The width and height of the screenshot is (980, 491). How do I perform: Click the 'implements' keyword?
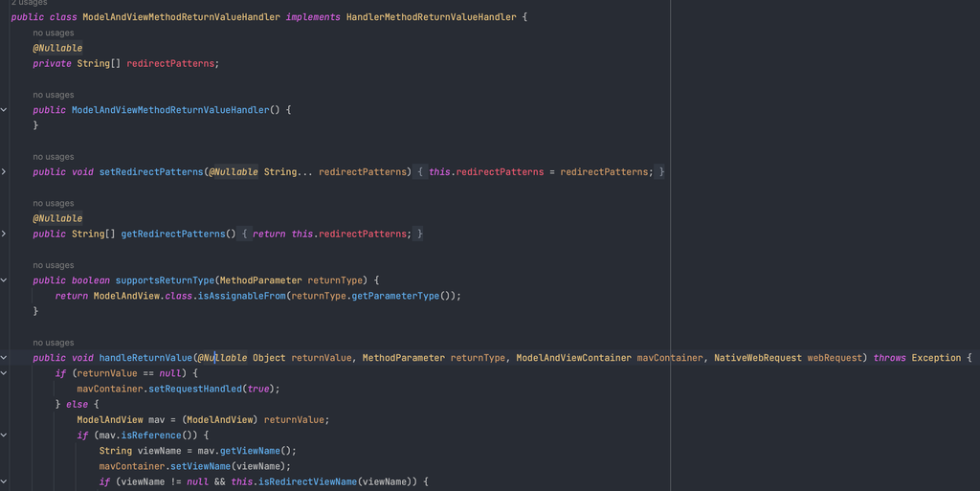coord(313,17)
